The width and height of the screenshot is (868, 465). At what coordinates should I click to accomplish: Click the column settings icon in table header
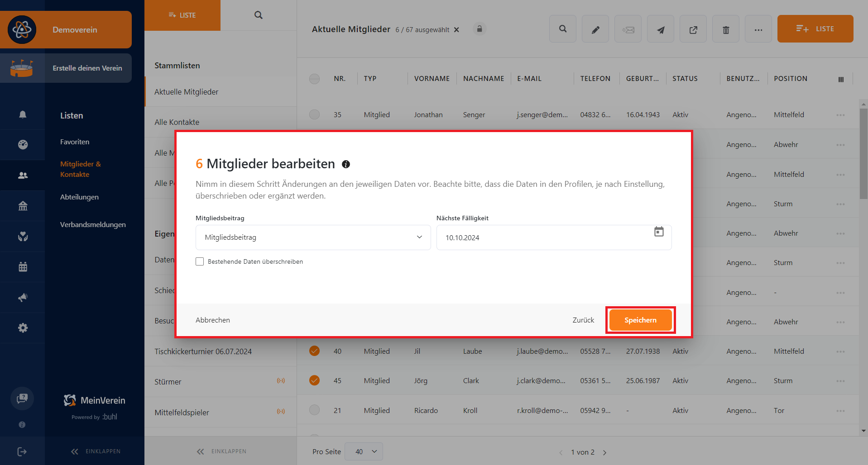pyautogui.click(x=841, y=79)
